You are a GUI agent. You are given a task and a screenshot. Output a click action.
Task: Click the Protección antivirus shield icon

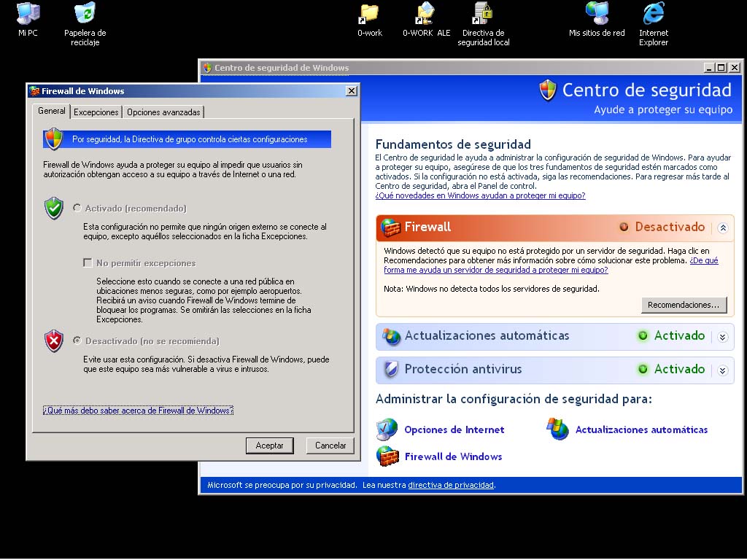tap(391, 370)
